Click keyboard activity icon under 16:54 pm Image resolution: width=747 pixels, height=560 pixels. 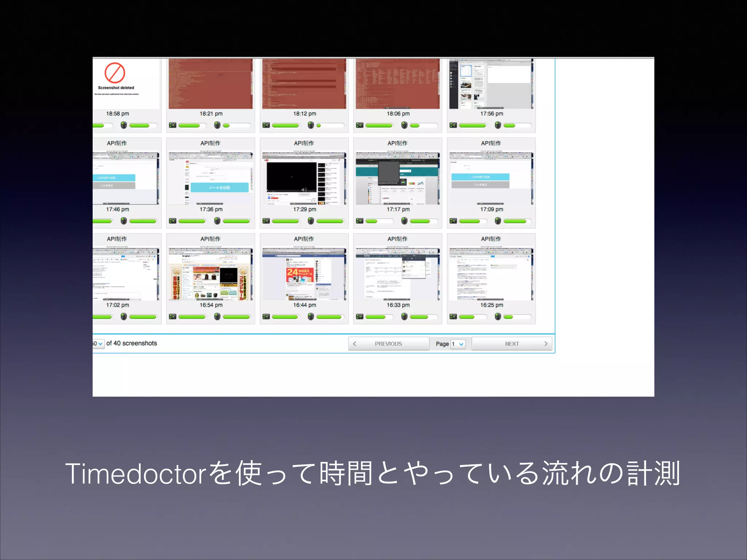[173, 316]
